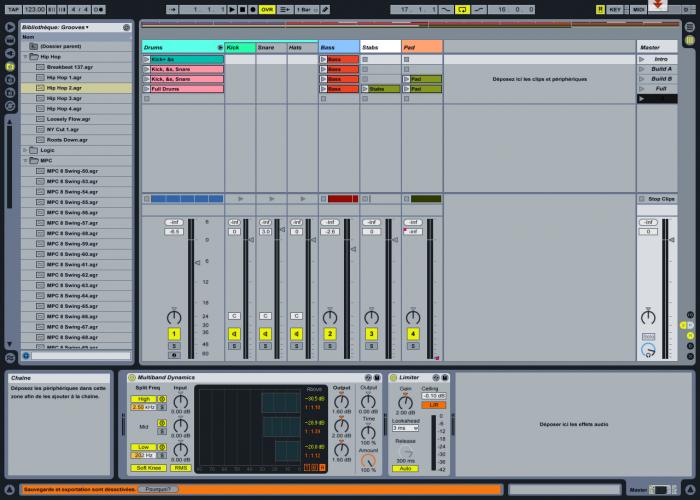Image resolution: width=700 pixels, height=500 pixels.
Task: Enable the KEY map mode switch
Action: 615,9
